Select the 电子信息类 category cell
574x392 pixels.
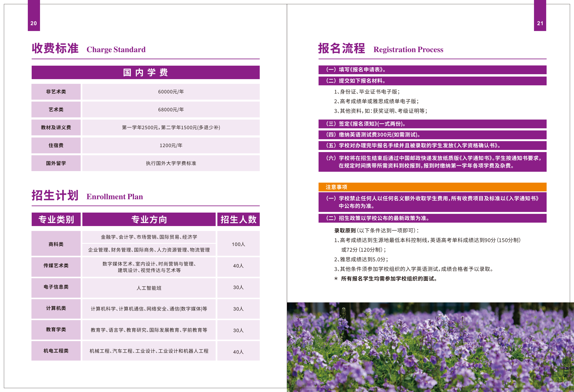(x=56, y=288)
